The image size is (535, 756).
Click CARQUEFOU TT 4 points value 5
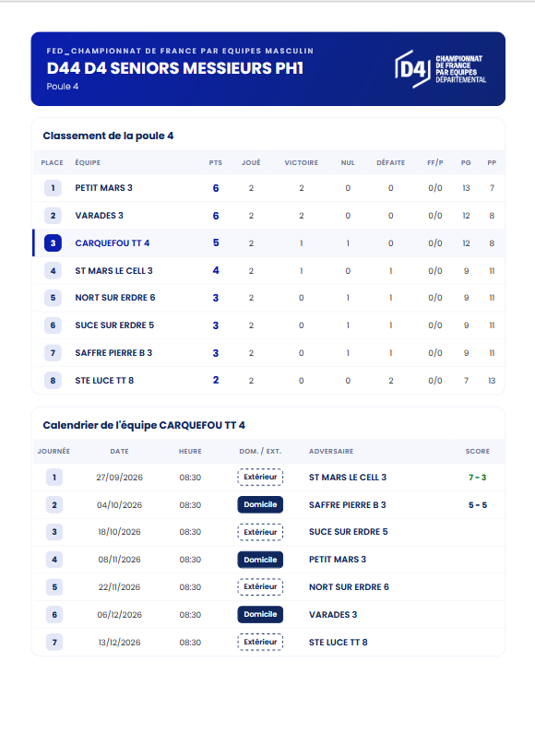click(x=216, y=243)
